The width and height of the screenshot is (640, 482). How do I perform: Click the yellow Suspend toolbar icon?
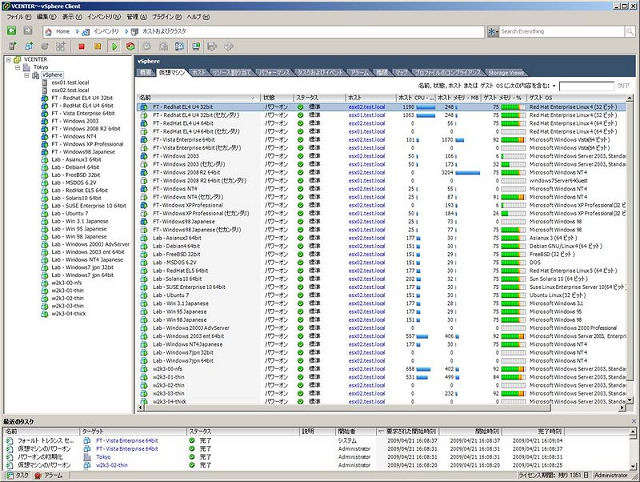(x=98, y=47)
